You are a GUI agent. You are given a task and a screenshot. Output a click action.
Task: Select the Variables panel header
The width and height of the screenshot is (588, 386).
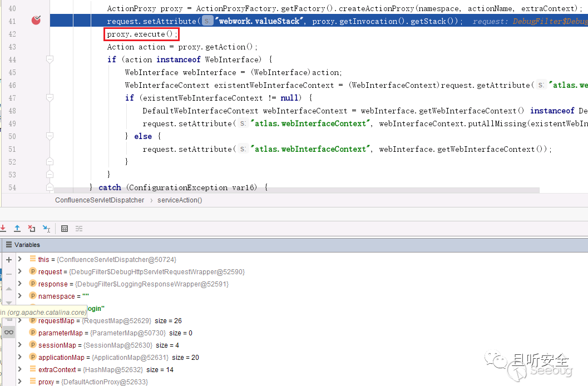27,245
